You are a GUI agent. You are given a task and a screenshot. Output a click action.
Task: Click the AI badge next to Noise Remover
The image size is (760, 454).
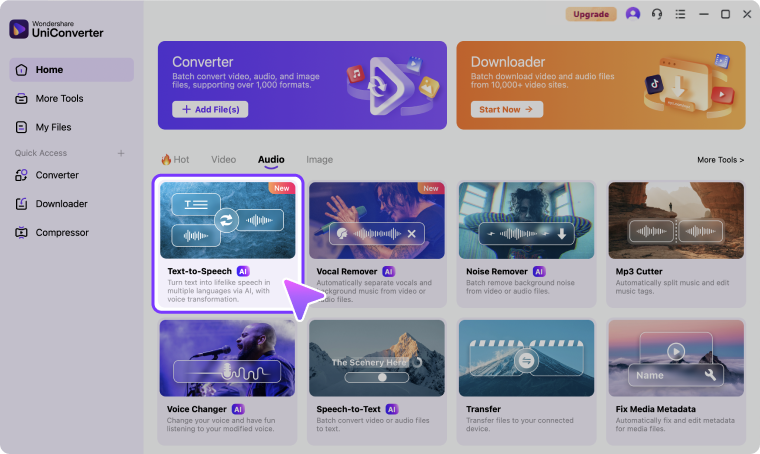[539, 271]
